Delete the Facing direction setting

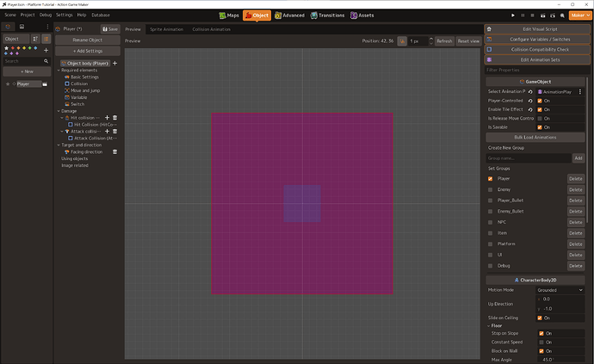114,152
